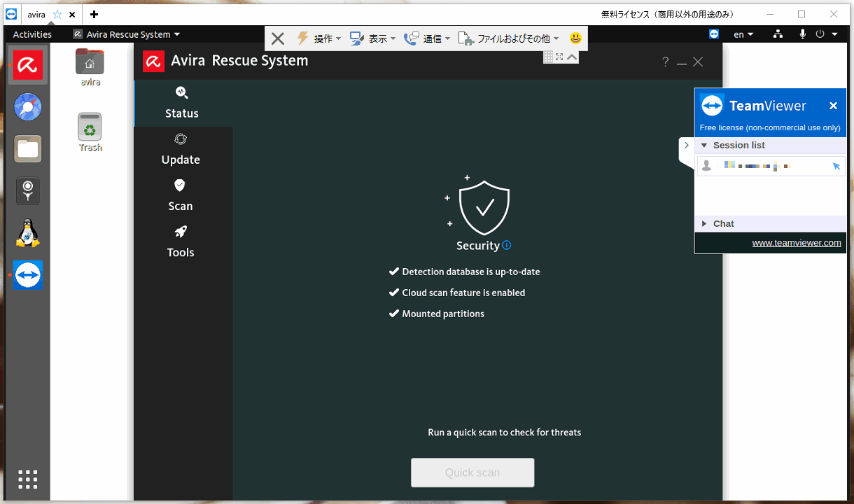The width and height of the screenshot is (854, 504).
Task: Click 'Free license (non-commercial use only)' text
Action: 770,128
